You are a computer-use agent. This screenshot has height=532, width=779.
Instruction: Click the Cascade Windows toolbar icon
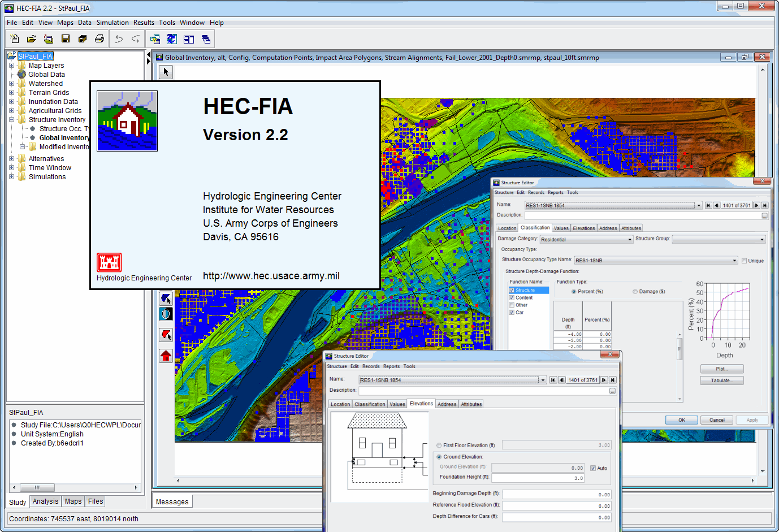[206, 39]
